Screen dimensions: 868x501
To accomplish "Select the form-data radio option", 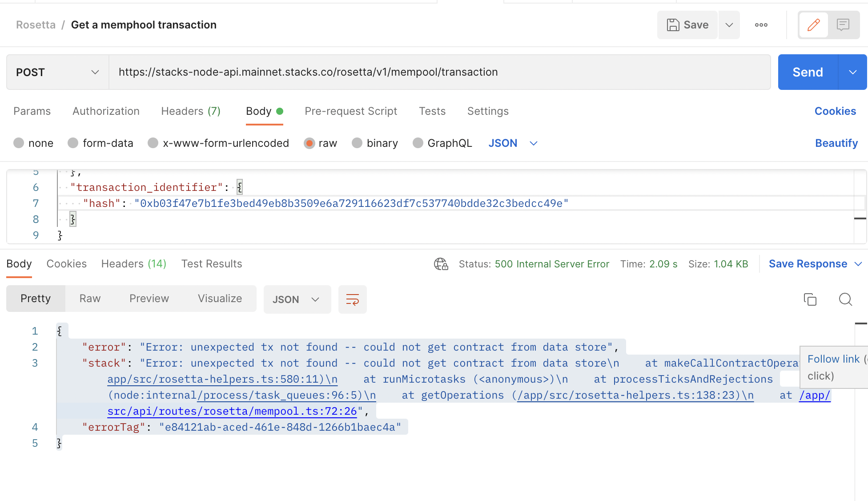I will [73, 143].
